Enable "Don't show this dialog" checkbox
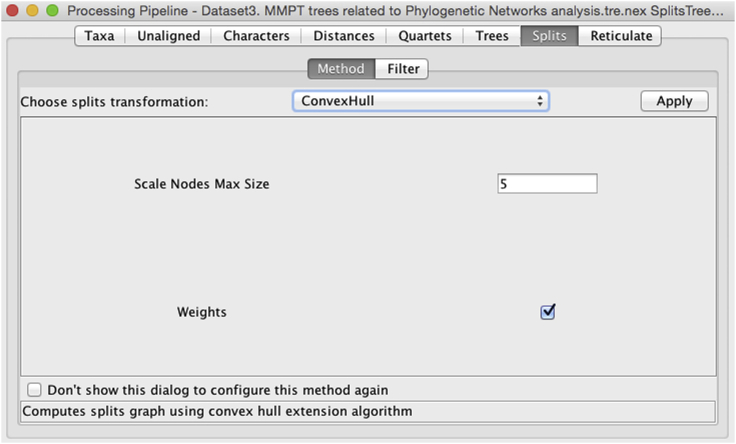This screenshot has width=736, height=444. 35,390
